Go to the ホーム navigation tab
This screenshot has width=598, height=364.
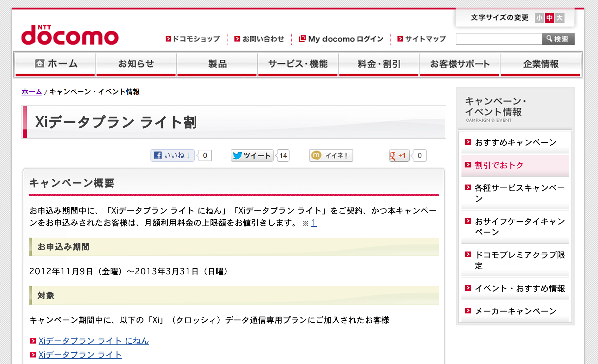(x=55, y=64)
